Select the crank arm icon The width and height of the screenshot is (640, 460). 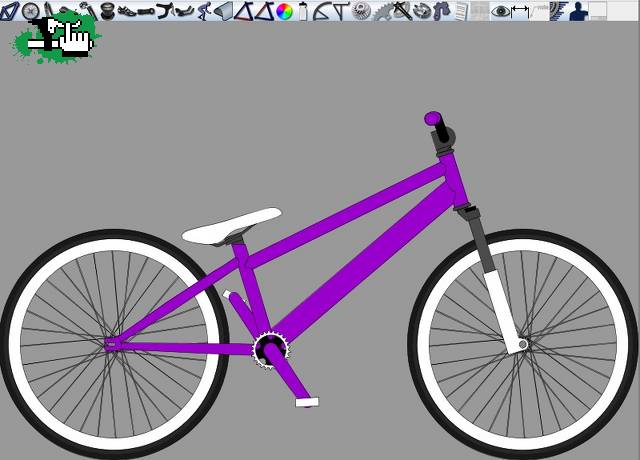(147, 11)
